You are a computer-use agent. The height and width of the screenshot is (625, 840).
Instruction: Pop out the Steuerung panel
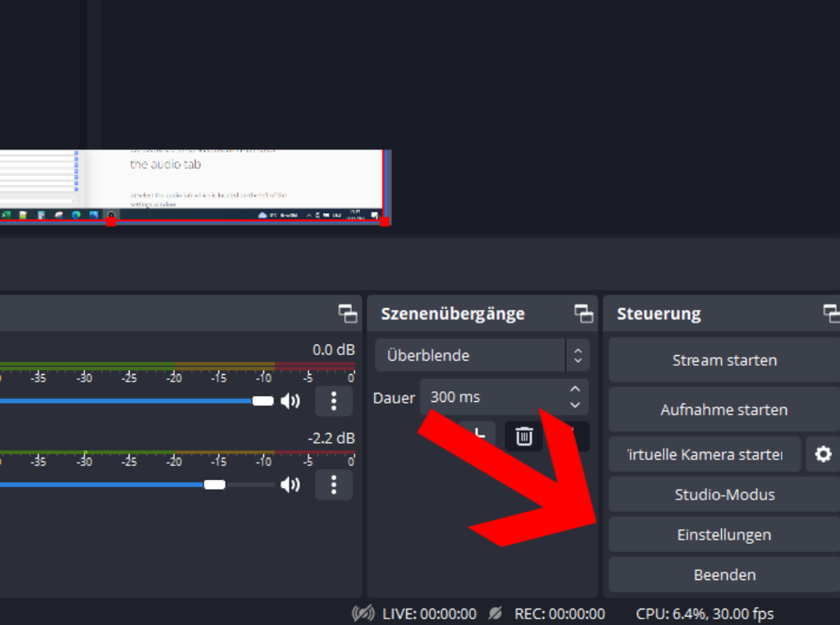pyautogui.click(x=832, y=313)
